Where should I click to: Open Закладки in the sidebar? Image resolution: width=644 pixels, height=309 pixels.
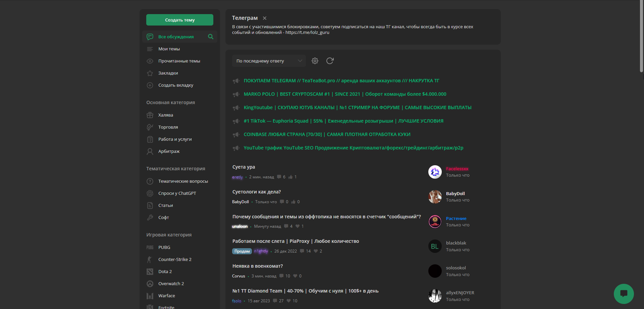[x=168, y=73]
